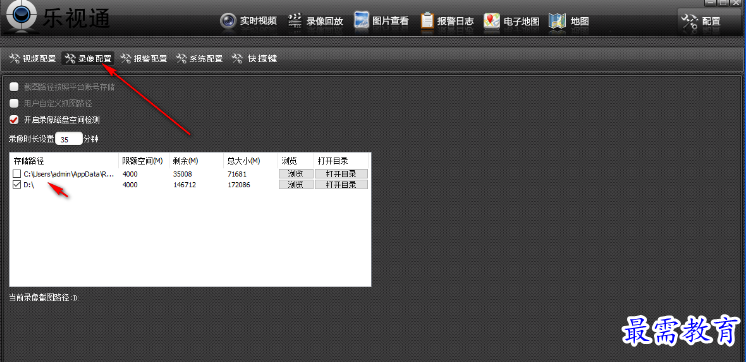The image size is (746, 362).
Task: Toggle 开启录像磁盘空间检测 disk space check
Action: [14, 119]
